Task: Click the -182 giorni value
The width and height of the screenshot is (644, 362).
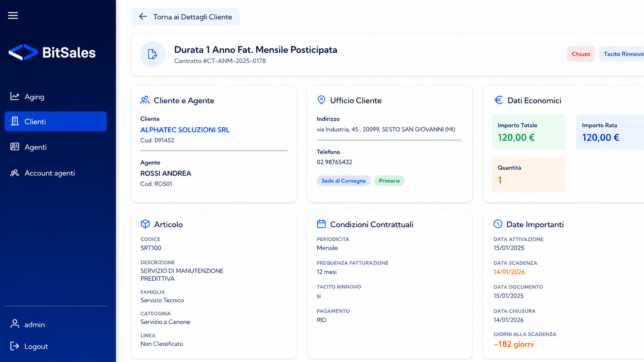Action: point(514,344)
